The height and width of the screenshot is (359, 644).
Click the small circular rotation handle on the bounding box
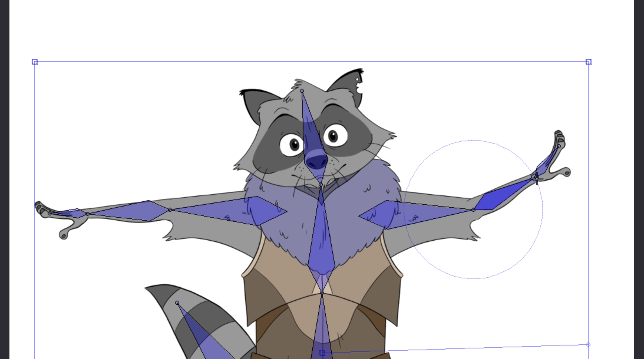point(588,345)
